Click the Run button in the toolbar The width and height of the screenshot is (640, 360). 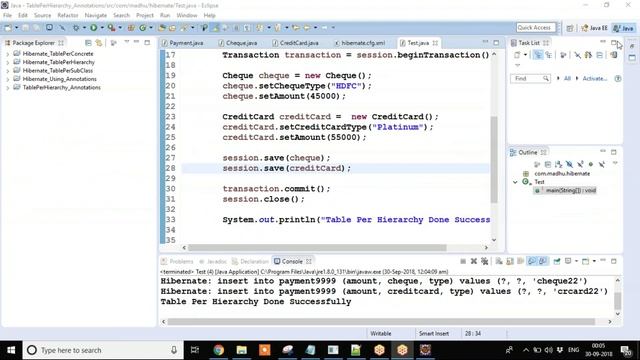point(93,27)
